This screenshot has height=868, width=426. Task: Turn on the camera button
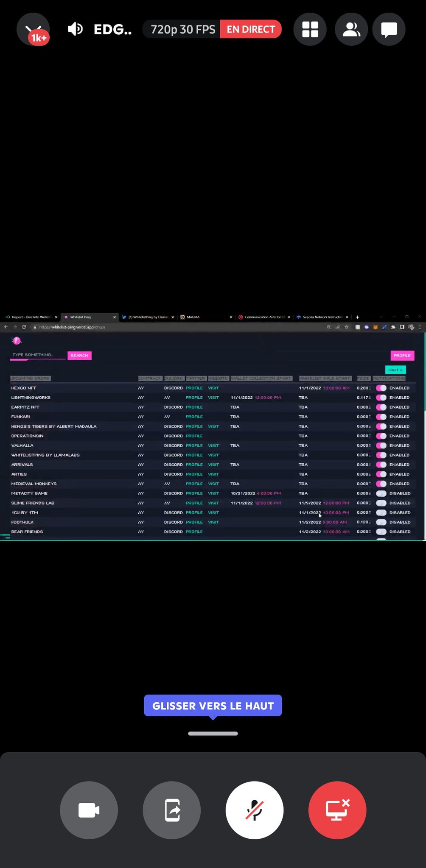[89, 810]
